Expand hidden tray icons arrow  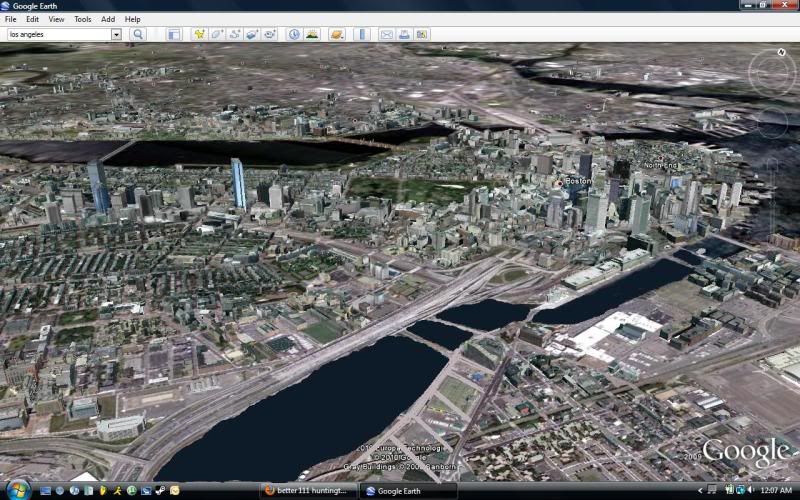pos(700,490)
